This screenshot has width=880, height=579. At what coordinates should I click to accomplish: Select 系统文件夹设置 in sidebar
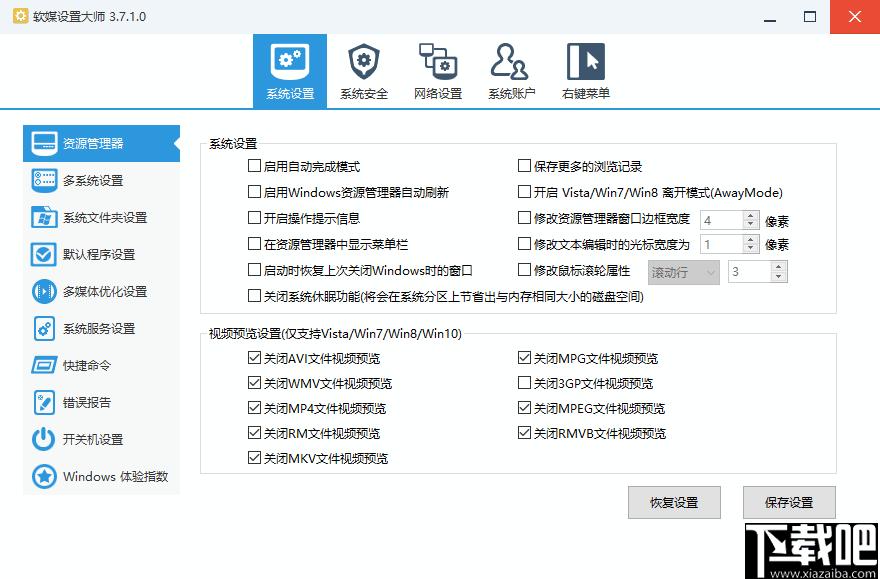[102, 218]
